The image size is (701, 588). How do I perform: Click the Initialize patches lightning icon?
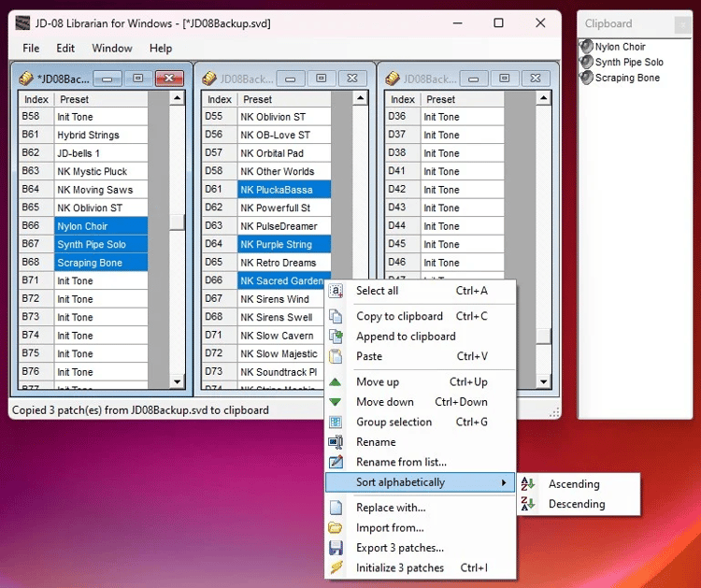click(x=336, y=567)
